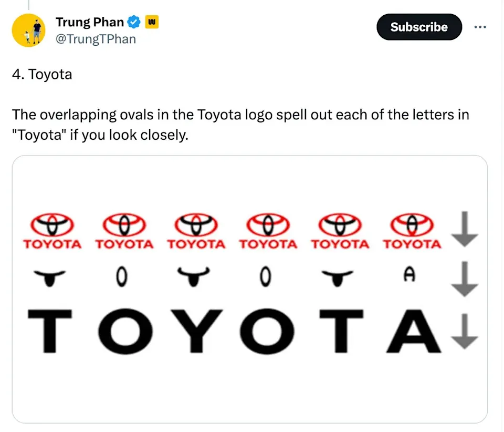The width and height of the screenshot is (504, 432).
Task: Click Trung Phan's profile avatar
Action: 29,30
